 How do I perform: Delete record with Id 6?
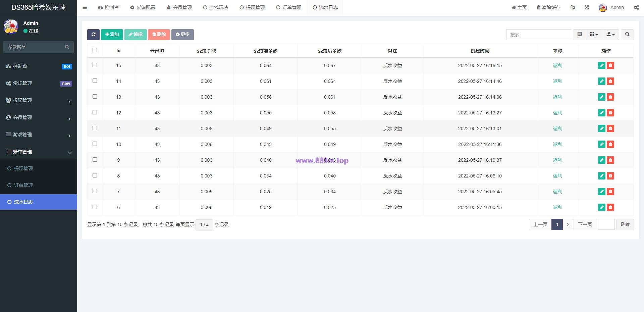coord(610,207)
